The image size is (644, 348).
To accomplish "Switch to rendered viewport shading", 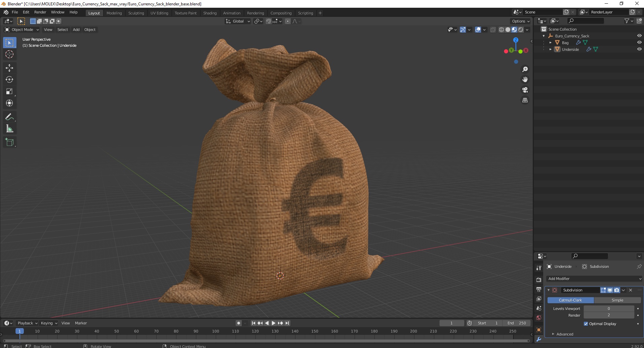I will pos(521,30).
